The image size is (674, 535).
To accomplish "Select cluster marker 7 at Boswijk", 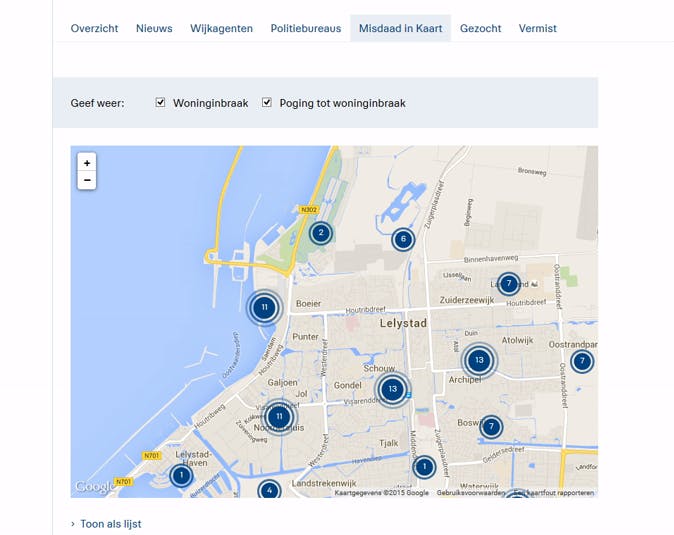I will click(491, 427).
